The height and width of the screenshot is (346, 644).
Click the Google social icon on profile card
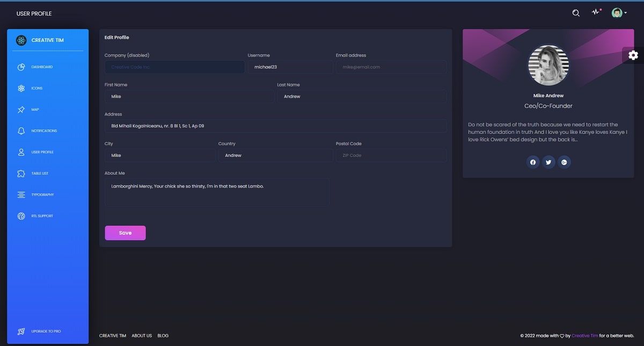564,162
